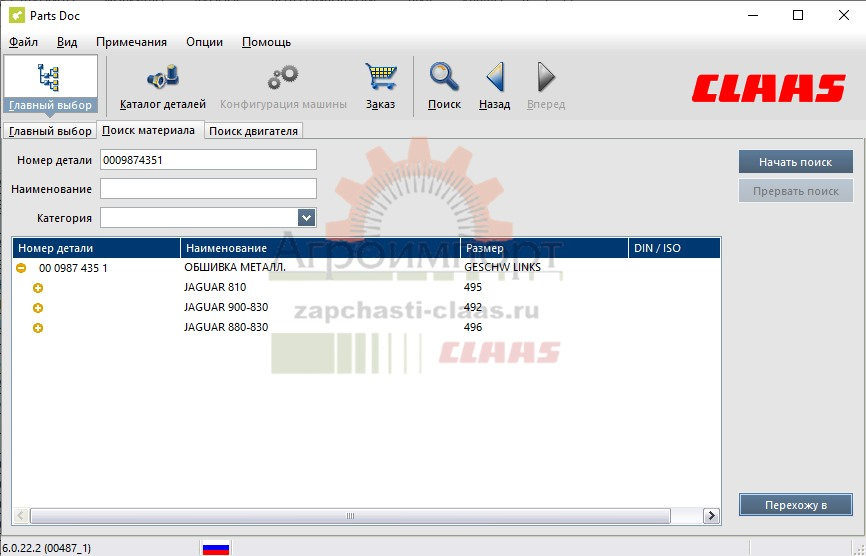Click the scrollbar right arrow

(x=711, y=516)
